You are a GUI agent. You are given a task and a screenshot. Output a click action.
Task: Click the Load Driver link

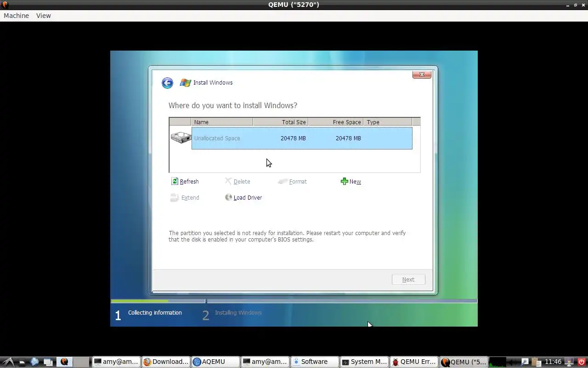pyautogui.click(x=248, y=198)
